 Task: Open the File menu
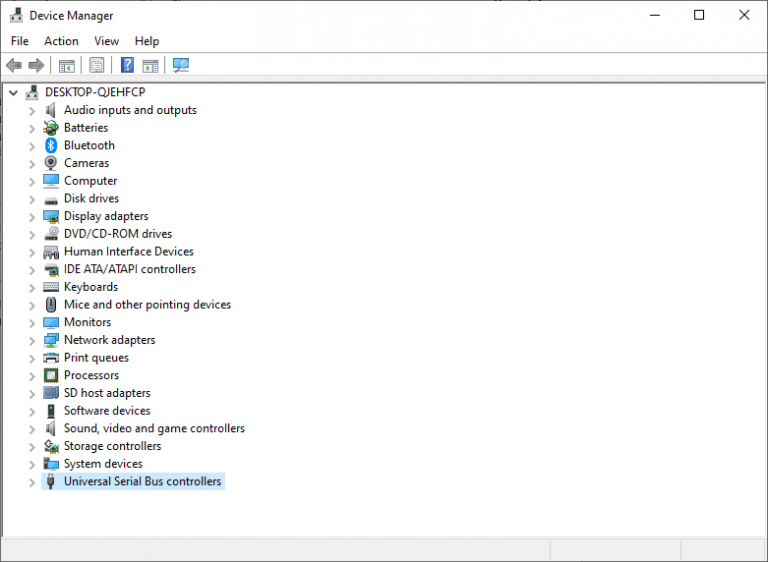click(x=20, y=41)
